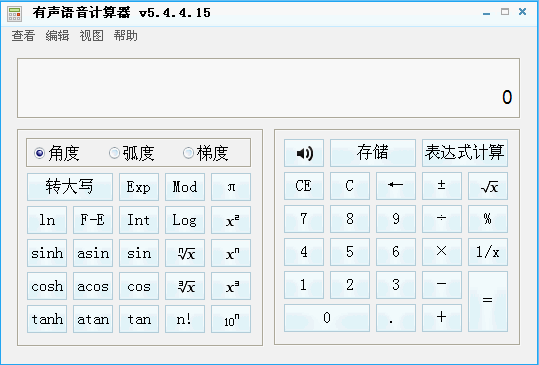
Task: Click the atan button
Action: tap(93, 319)
